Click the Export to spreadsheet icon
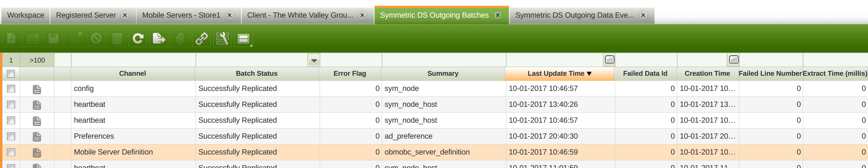868x168 pixels. pyautogui.click(x=159, y=38)
